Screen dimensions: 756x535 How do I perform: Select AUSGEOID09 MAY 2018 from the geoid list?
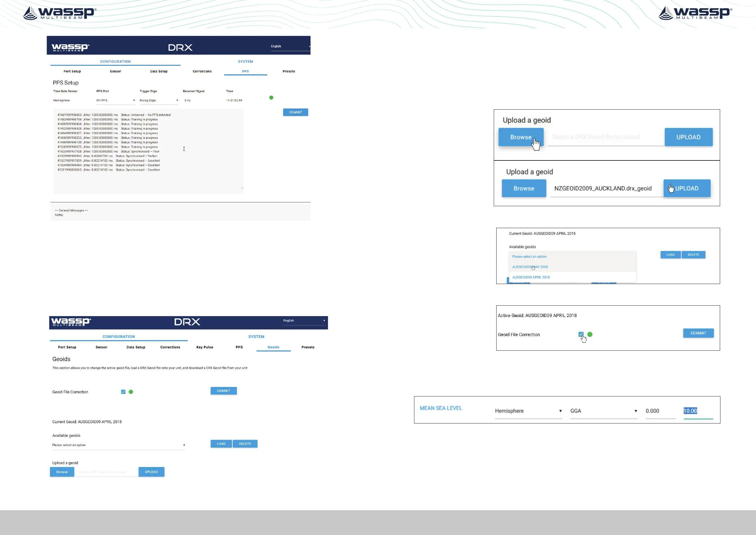[530, 267]
